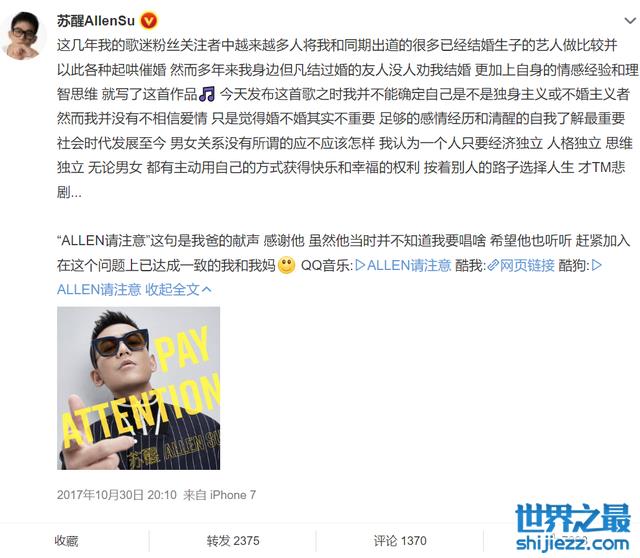Open the QQ音乐 ALLEN请注意 song link
The image size is (640, 558).
(409, 266)
